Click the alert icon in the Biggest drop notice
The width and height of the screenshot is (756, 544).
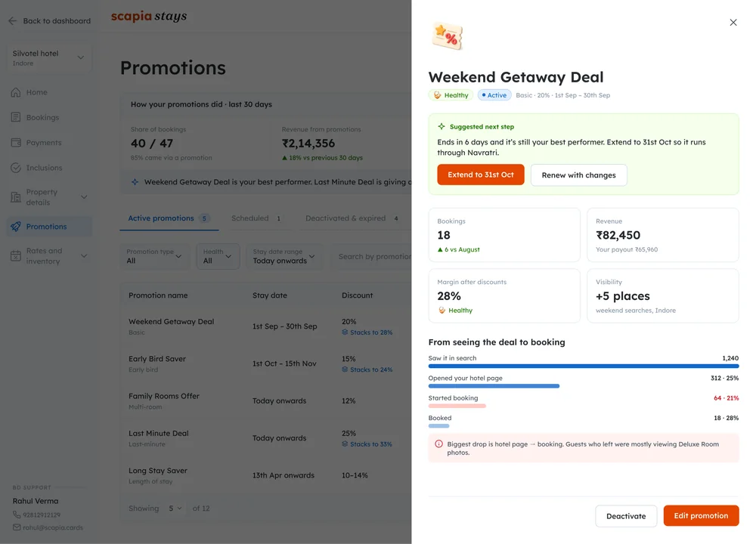pos(438,444)
